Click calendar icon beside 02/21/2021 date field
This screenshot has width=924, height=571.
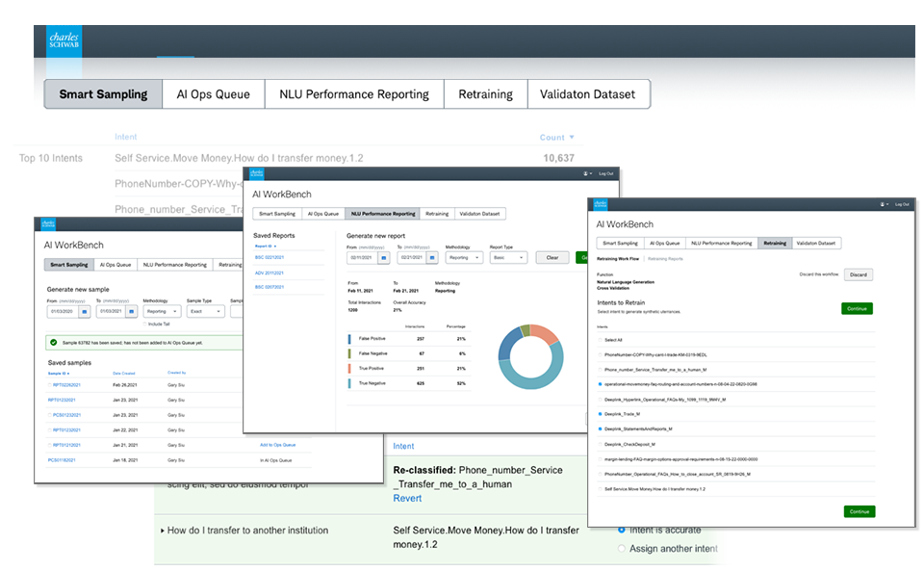click(432, 257)
